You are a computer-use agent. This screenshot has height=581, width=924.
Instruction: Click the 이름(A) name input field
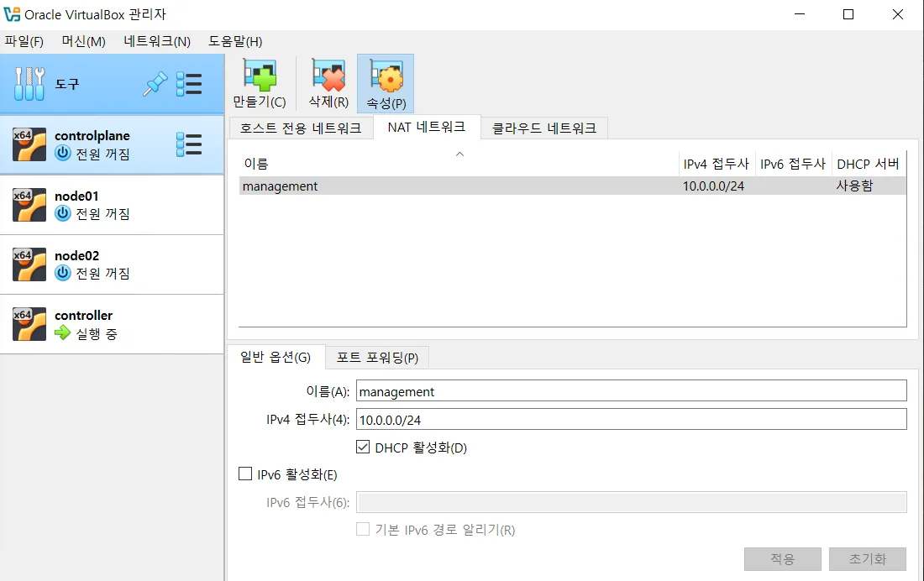point(631,391)
